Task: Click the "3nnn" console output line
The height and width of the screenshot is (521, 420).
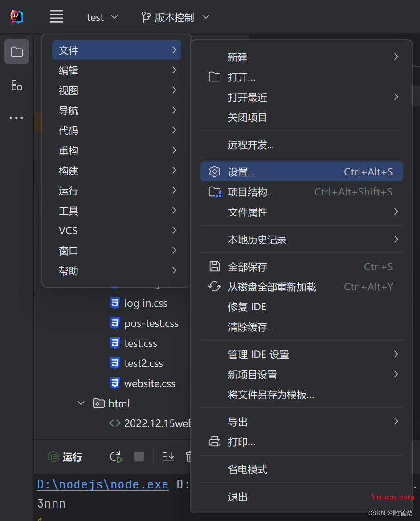Action: [x=51, y=503]
